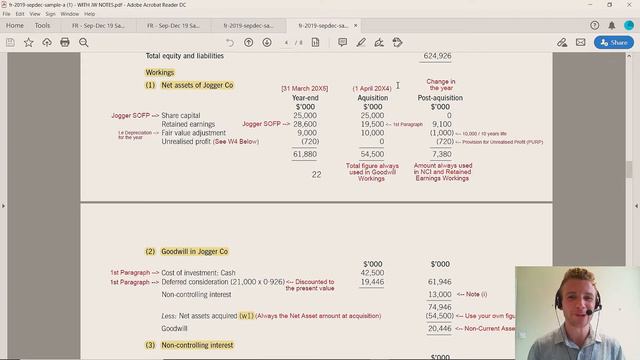Switch to first FR - Sep-Dec 19 Sa... tab
The width and height of the screenshot is (640, 360).
click(98, 26)
